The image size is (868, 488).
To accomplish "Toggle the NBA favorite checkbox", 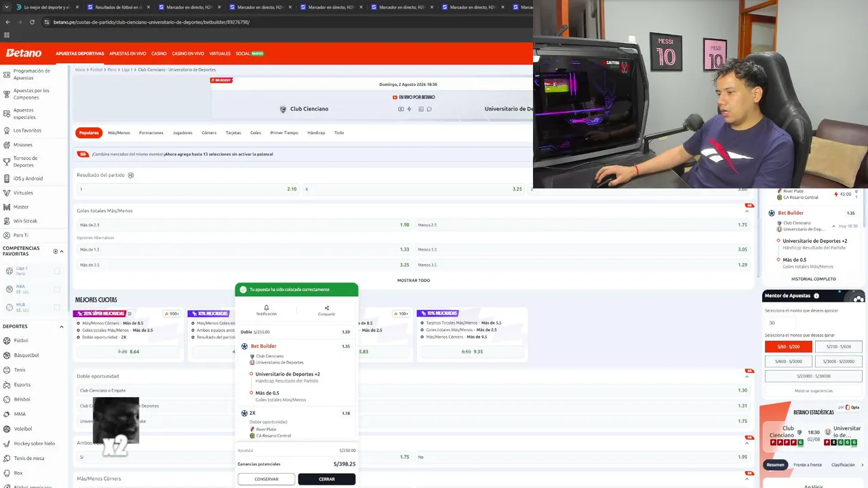I will [57, 289].
